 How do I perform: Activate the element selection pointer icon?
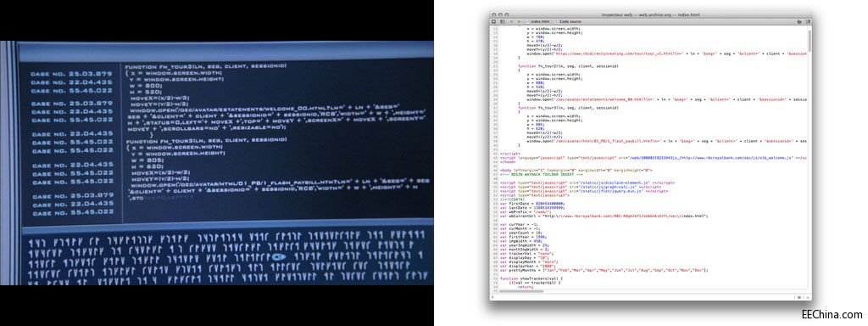point(798,21)
